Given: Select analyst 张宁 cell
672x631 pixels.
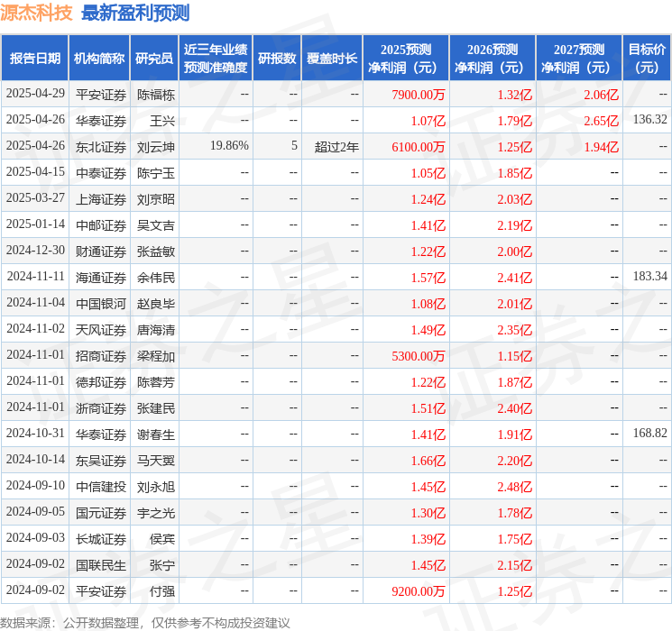Looking at the screenshot, I should click(x=154, y=564).
